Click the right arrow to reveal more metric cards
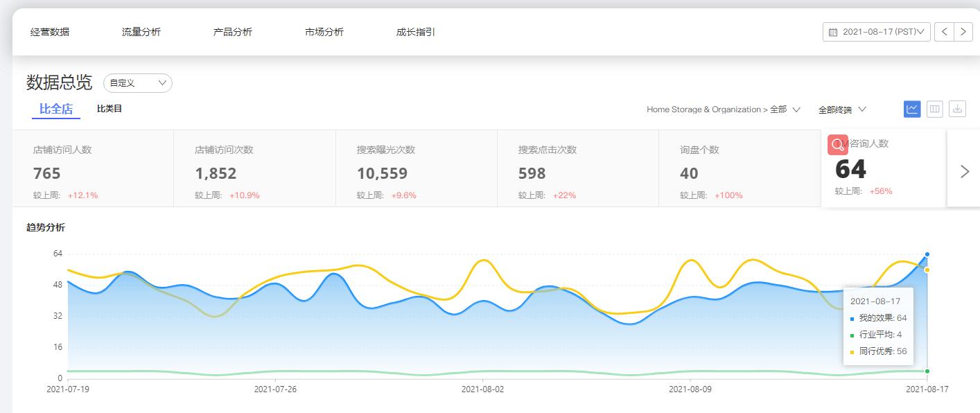Screen dimensions: 980x413 click(964, 172)
